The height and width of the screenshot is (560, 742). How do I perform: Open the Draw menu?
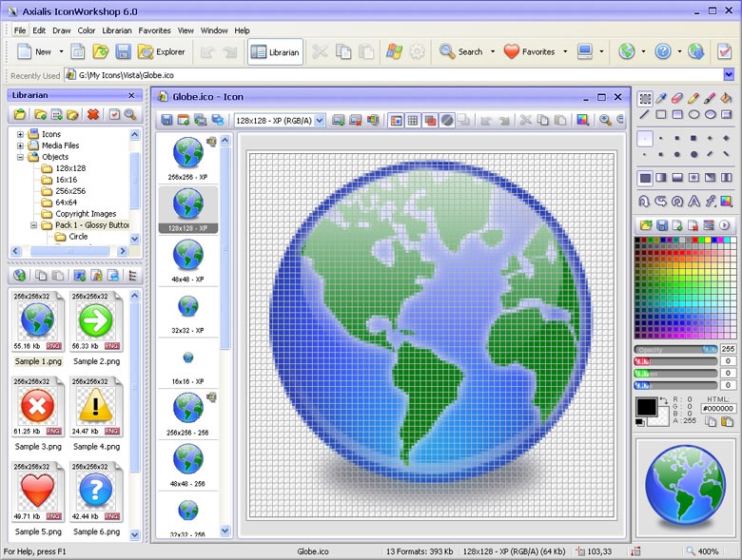click(x=62, y=30)
